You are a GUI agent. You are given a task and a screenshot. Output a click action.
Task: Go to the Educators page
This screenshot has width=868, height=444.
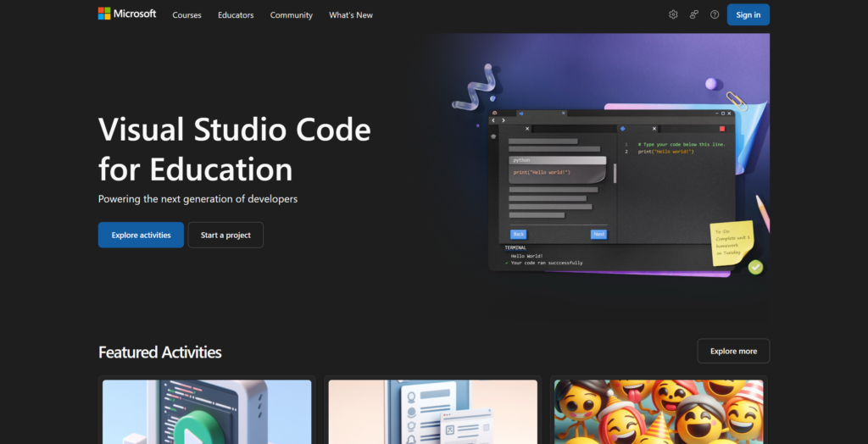click(236, 15)
